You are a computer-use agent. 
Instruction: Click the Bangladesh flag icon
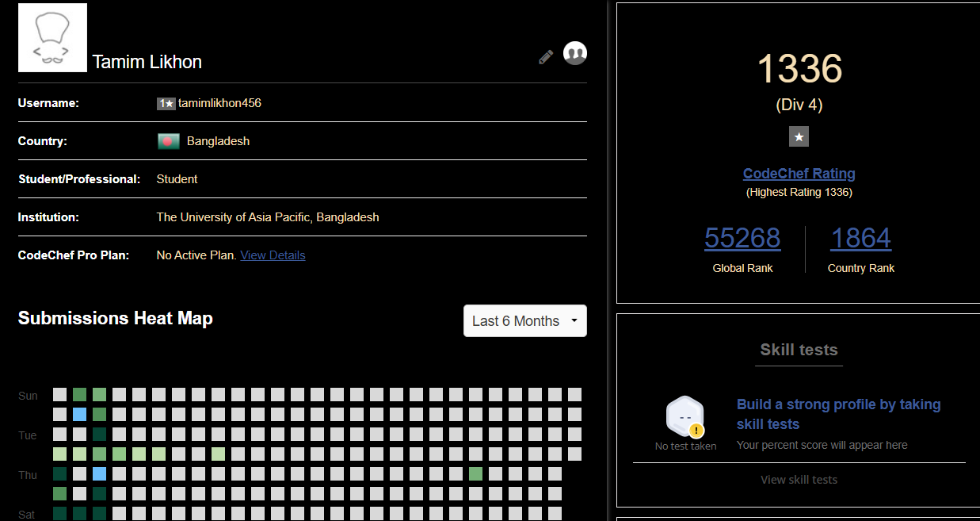tap(169, 141)
